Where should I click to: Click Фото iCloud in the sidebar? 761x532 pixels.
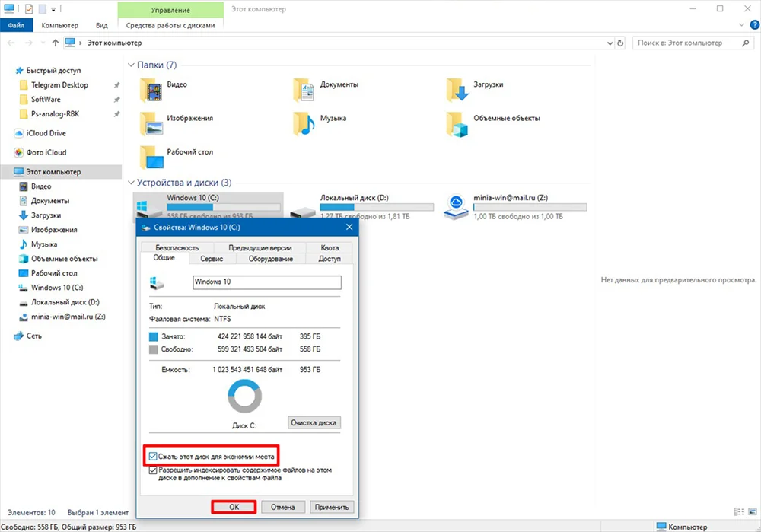click(x=46, y=152)
